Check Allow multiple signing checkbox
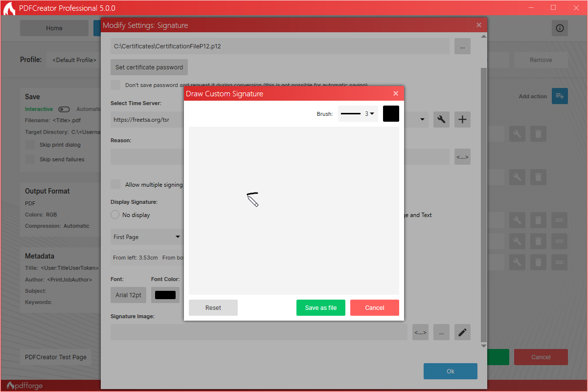Screen dimensions: 588x392 115,184
